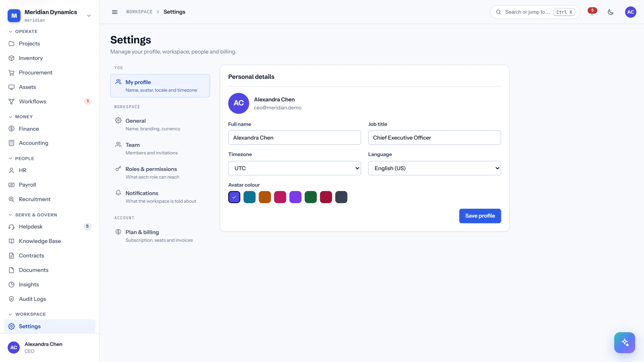Open the Projects folder icon in sidebar

point(11,43)
